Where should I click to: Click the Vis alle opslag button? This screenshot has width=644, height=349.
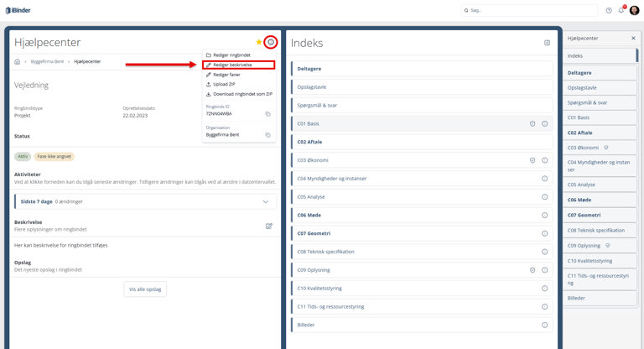tap(146, 289)
